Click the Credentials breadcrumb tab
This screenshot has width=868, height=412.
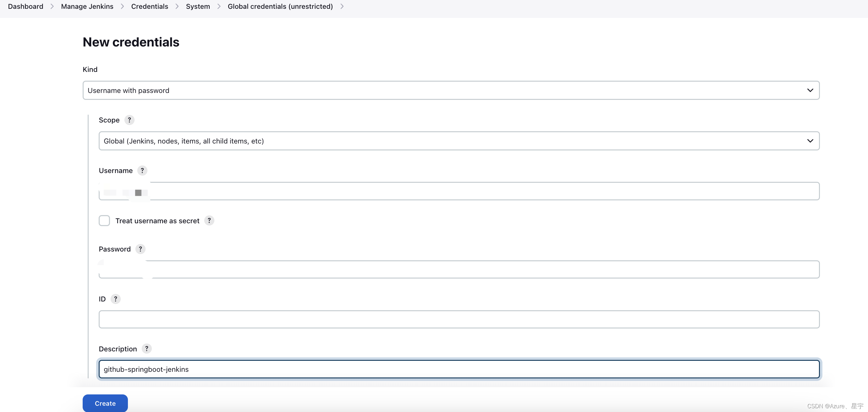point(150,6)
